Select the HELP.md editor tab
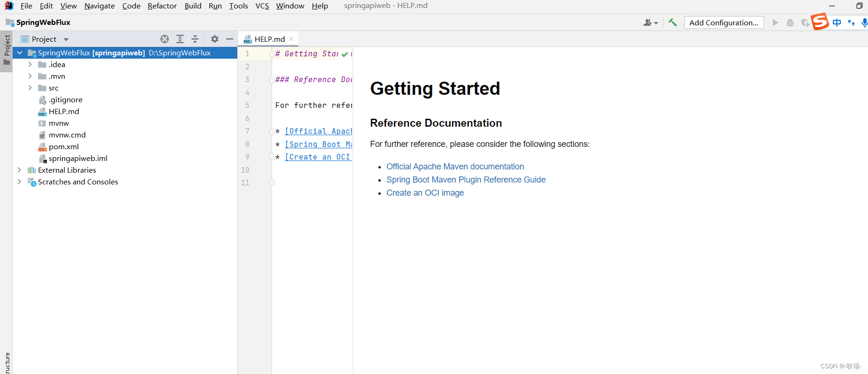Image resolution: width=868 pixels, height=374 pixels. (x=269, y=39)
